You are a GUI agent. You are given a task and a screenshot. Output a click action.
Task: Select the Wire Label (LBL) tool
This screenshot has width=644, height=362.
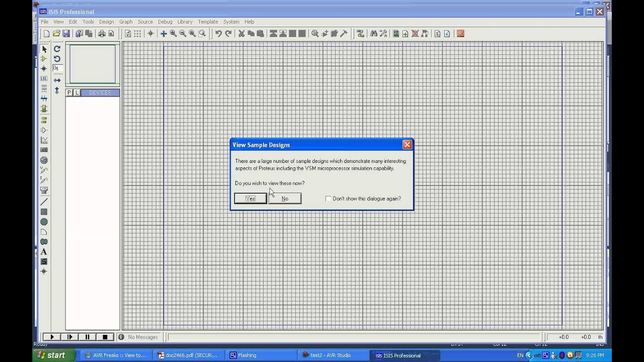(44, 79)
